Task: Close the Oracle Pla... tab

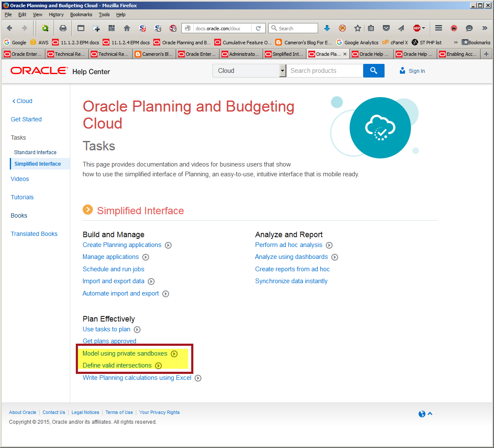Action: [345, 54]
